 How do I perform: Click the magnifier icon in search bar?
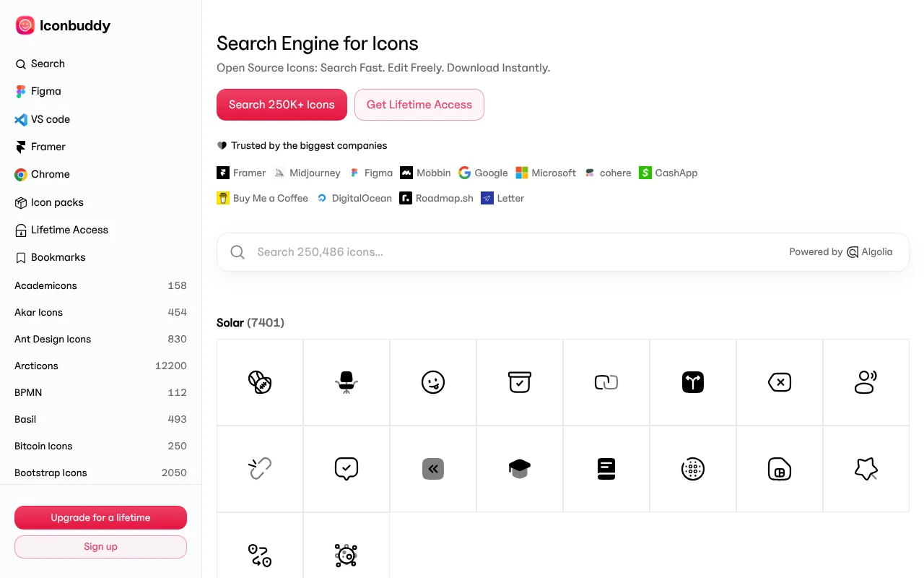click(237, 252)
